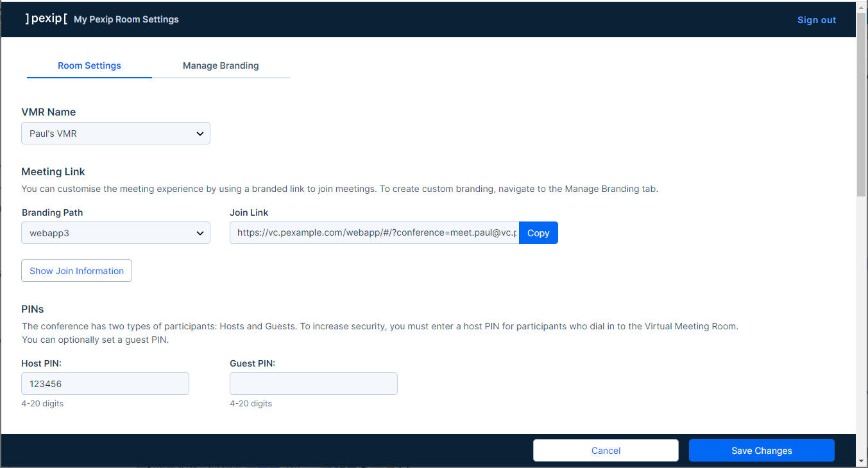This screenshot has width=868, height=468.
Task: Focus the Host PIN input field
Action: pyautogui.click(x=105, y=384)
